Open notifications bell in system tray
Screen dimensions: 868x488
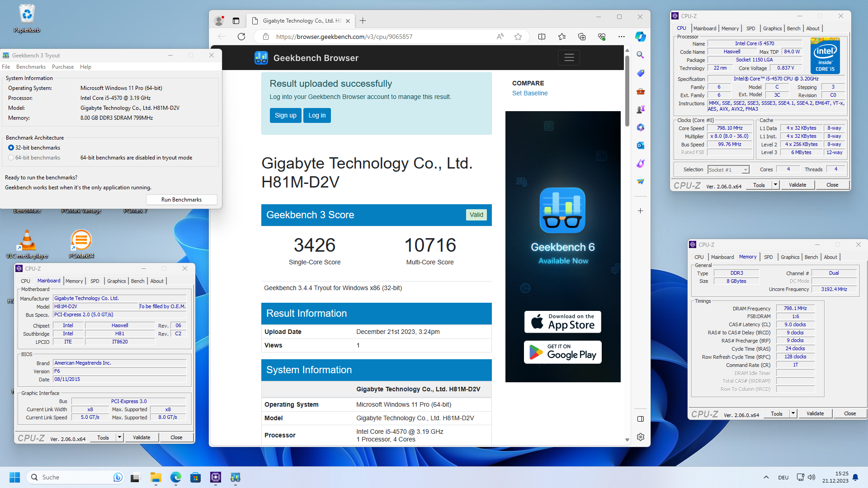pos(855,477)
